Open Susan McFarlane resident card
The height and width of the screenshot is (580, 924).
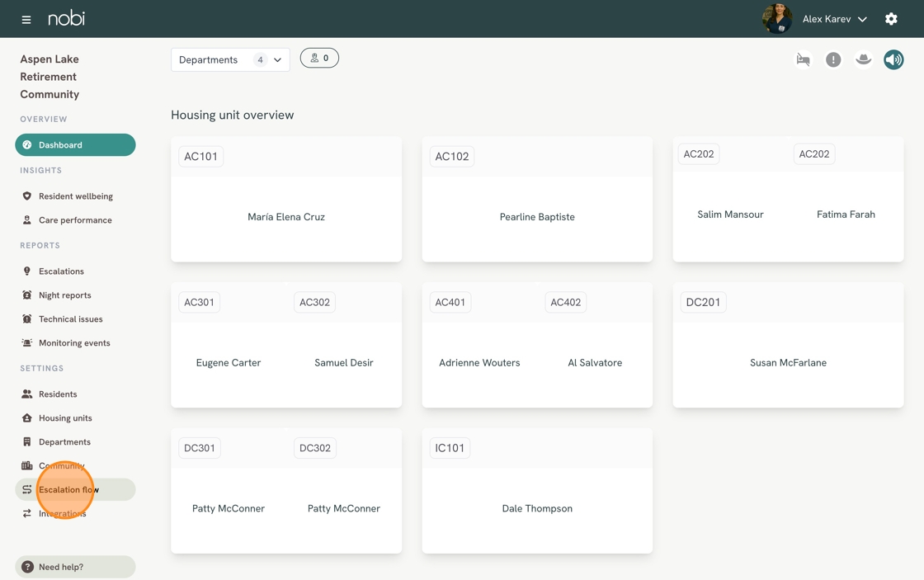(x=789, y=345)
